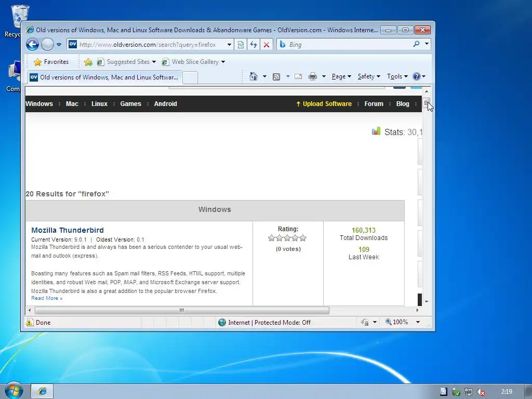Click the horizontal scrollbar right arrow
Screen dimensions: 532x399
click(x=417, y=310)
